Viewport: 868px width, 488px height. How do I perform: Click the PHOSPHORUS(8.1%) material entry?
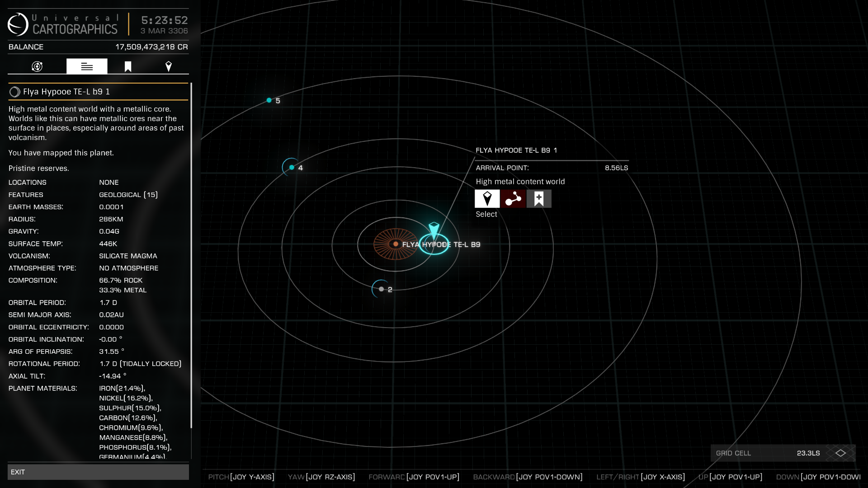tap(135, 448)
